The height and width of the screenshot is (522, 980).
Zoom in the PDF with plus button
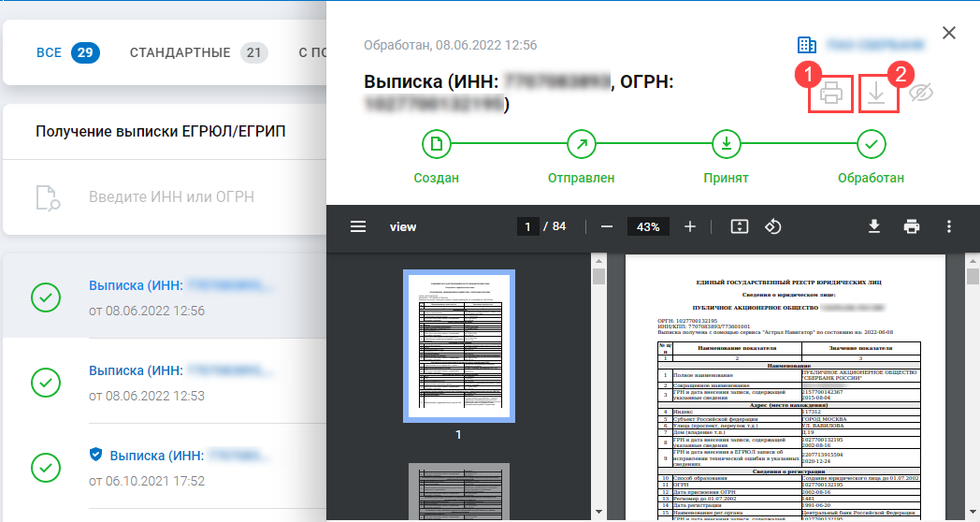click(690, 226)
